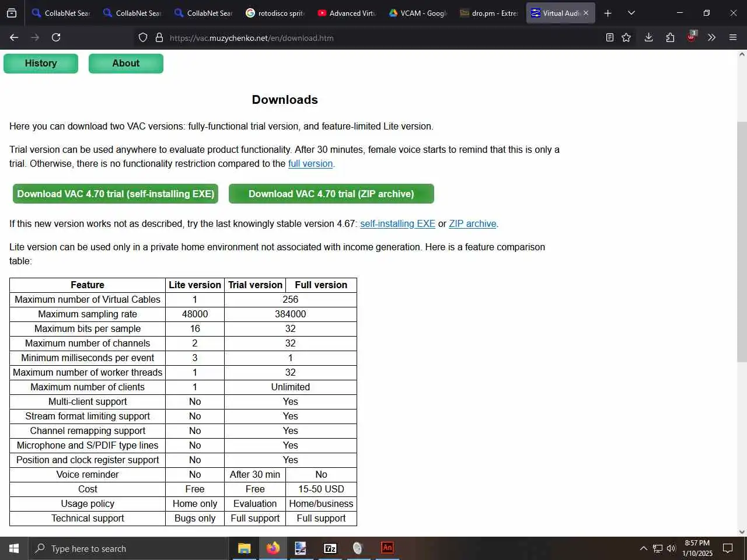Viewport: 747px width, 560px height.
Task: List all tabs dropdown arrow
Action: pyautogui.click(x=631, y=13)
